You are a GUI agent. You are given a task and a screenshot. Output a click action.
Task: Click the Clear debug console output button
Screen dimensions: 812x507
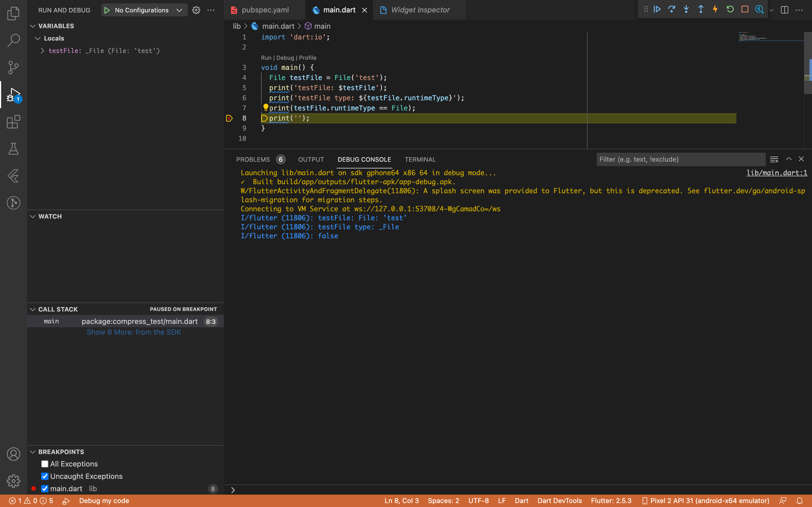point(774,158)
